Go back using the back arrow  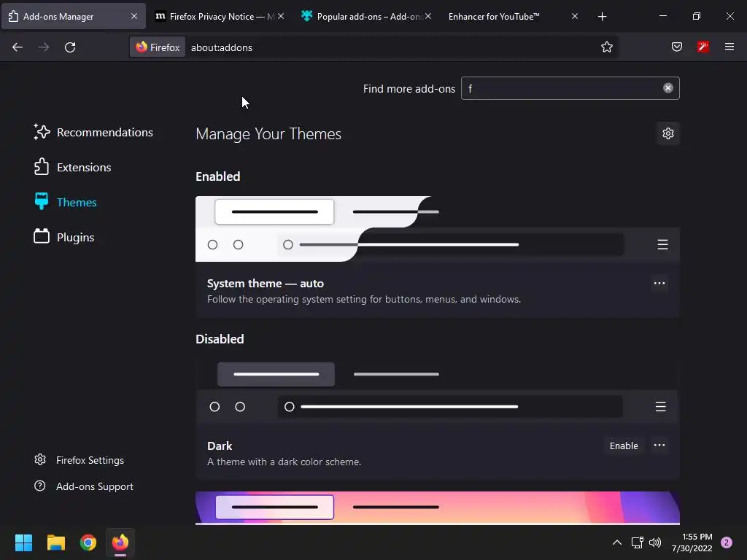click(18, 47)
